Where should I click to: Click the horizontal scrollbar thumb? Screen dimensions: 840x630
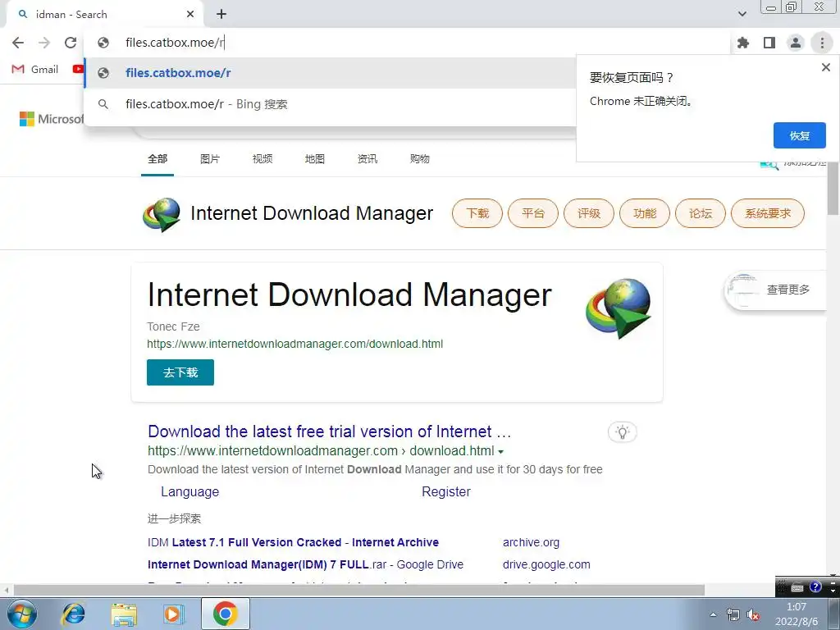(x=359, y=591)
